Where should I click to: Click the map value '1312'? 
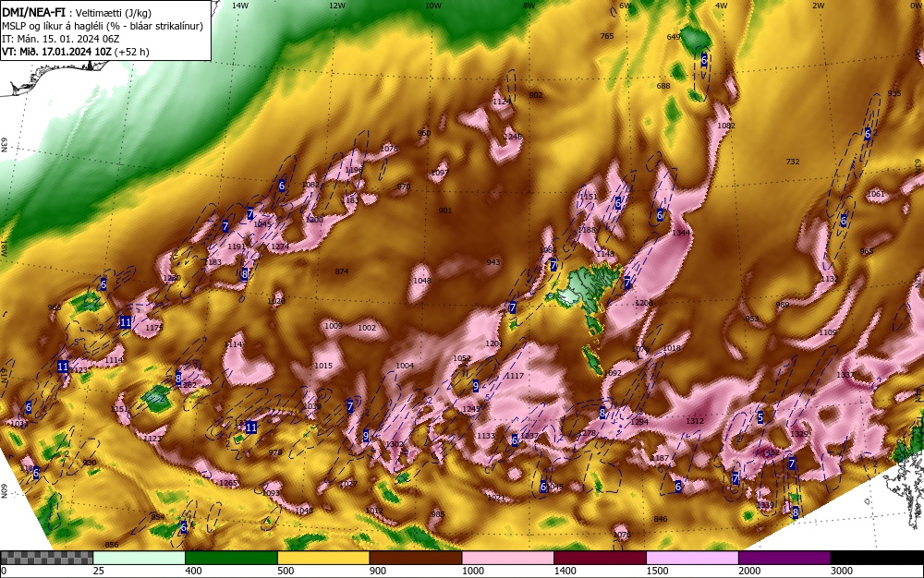coord(695,421)
